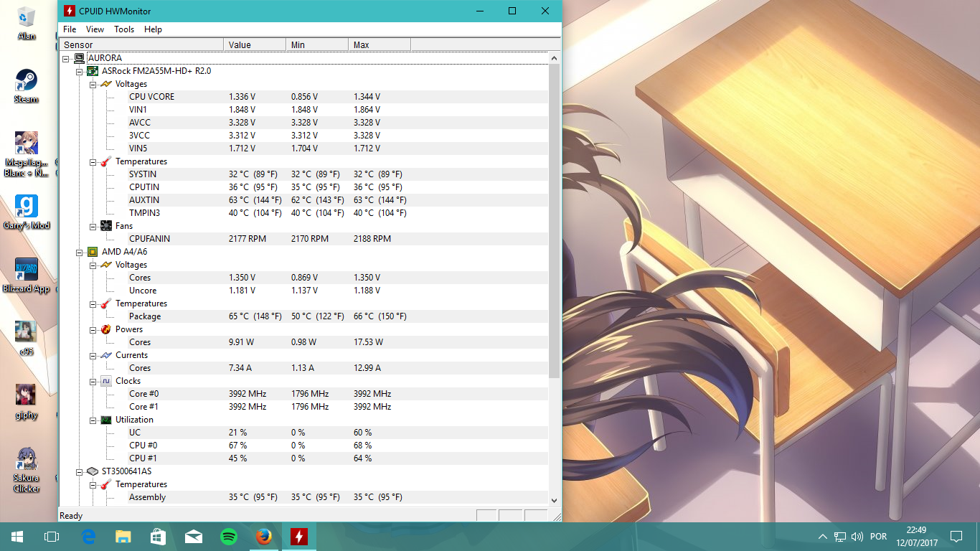Open Task View on the taskbar
This screenshot has height=551, width=980.
pyautogui.click(x=52, y=537)
